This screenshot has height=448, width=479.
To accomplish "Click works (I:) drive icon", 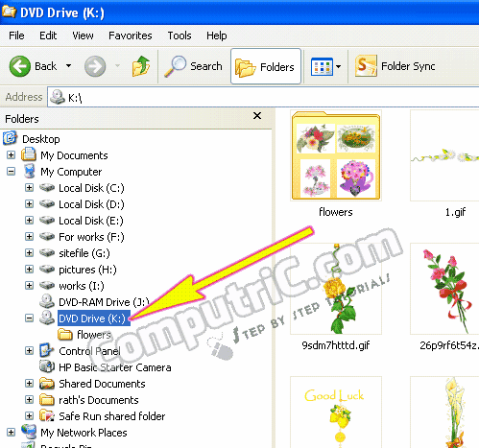I will (47, 286).
